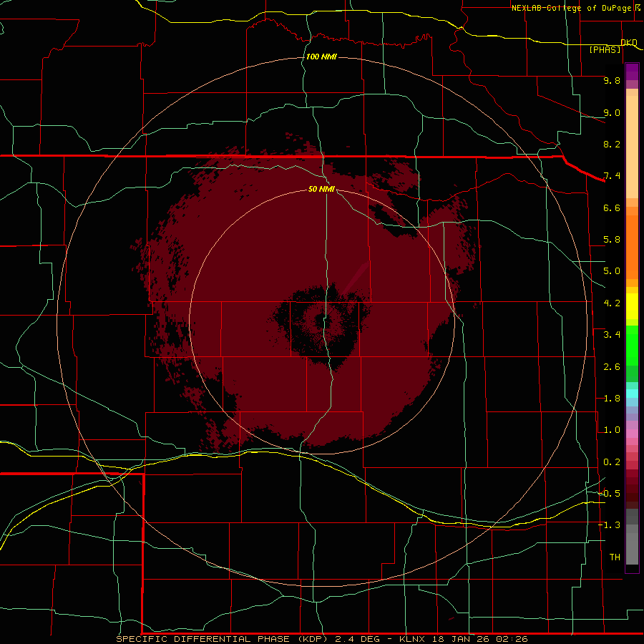Select the 1.8 value on the color scale
The image size is (644, 644).
[x=612, y=399]
